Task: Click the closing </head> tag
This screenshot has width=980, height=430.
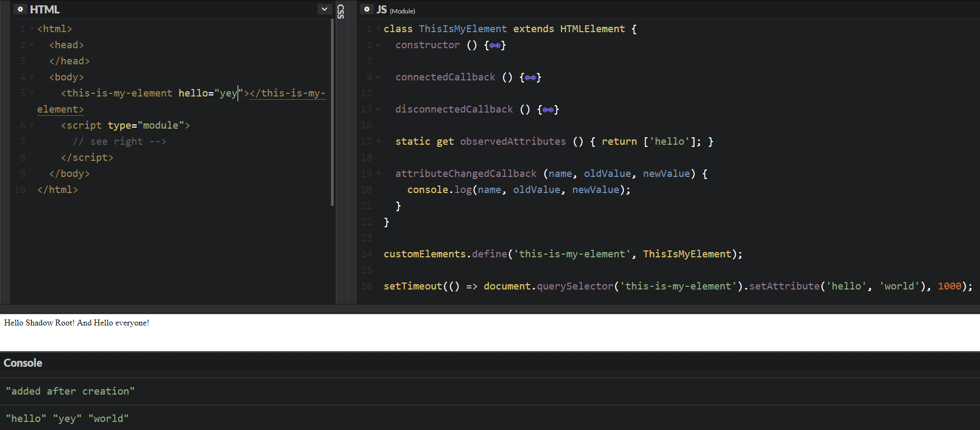Action: 70,61
